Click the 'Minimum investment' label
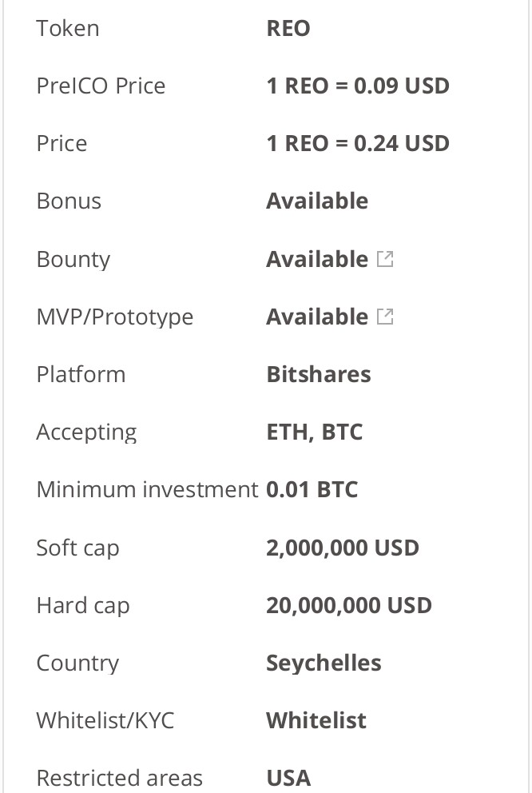This screenshot has height=793, width=532. pos(147,489)
